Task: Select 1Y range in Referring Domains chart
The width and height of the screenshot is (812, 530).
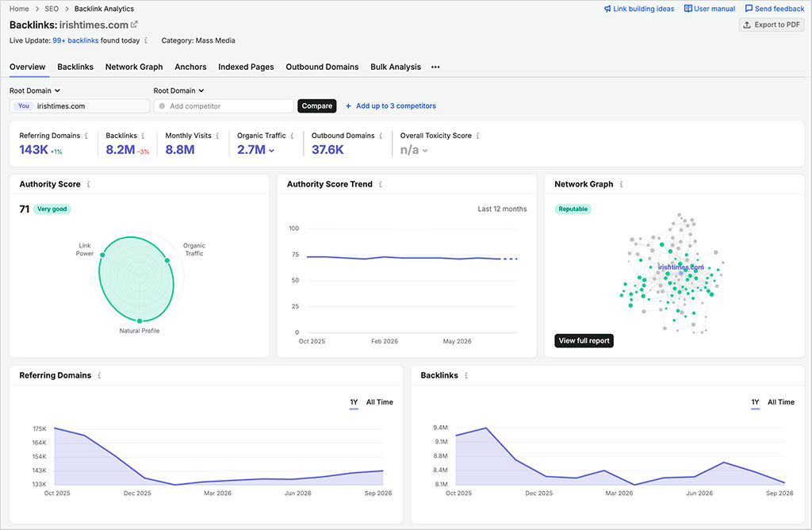Action: 354,402
